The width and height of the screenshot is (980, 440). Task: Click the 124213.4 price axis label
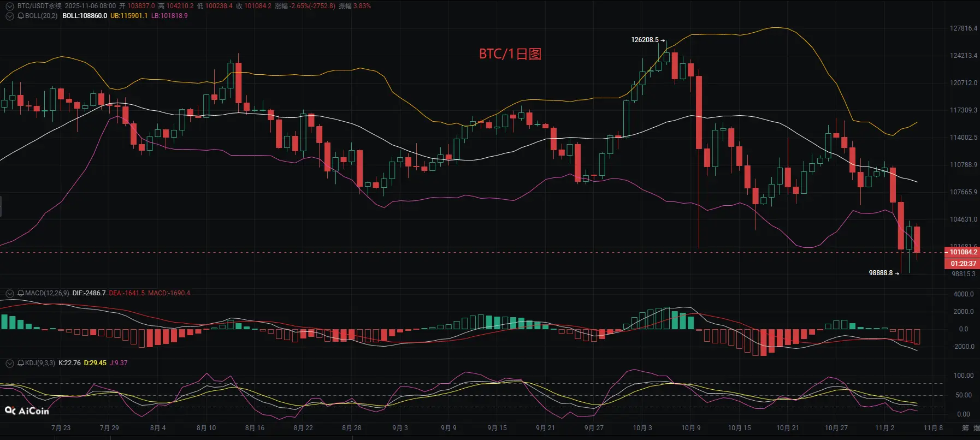964,56
